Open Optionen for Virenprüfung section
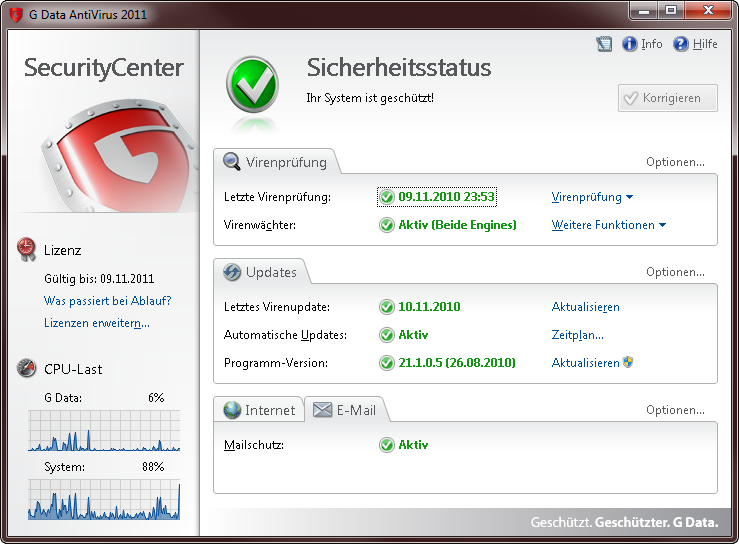 click(x=675, y=162)
